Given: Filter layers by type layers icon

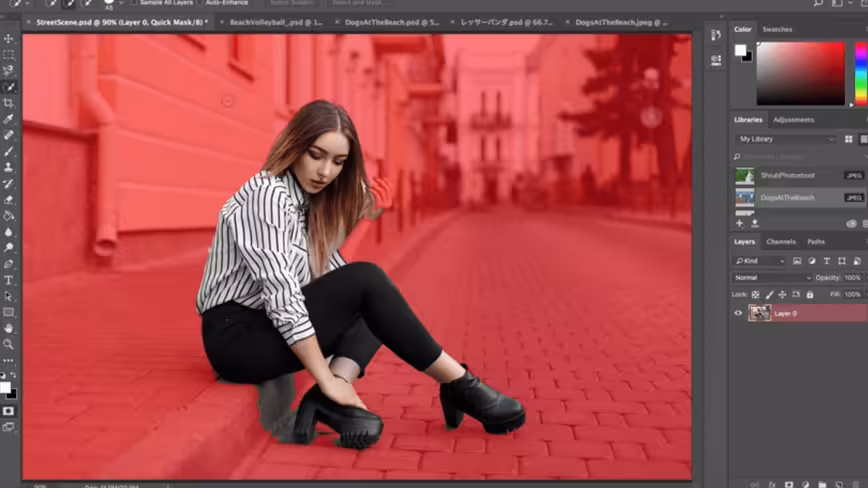Looking at the screenshot, I should pyautogui.click(x=826, y=261).
